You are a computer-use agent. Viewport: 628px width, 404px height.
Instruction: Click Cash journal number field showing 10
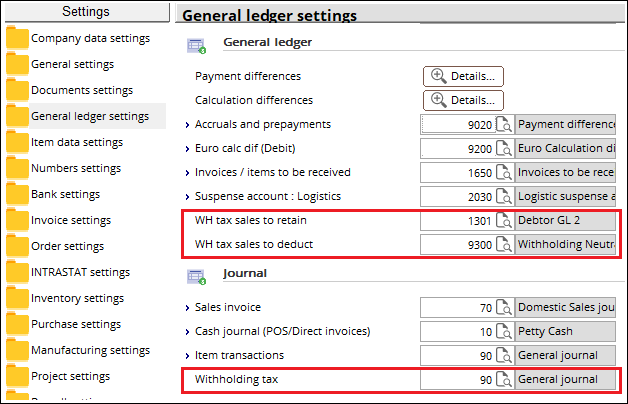[457, 332]
